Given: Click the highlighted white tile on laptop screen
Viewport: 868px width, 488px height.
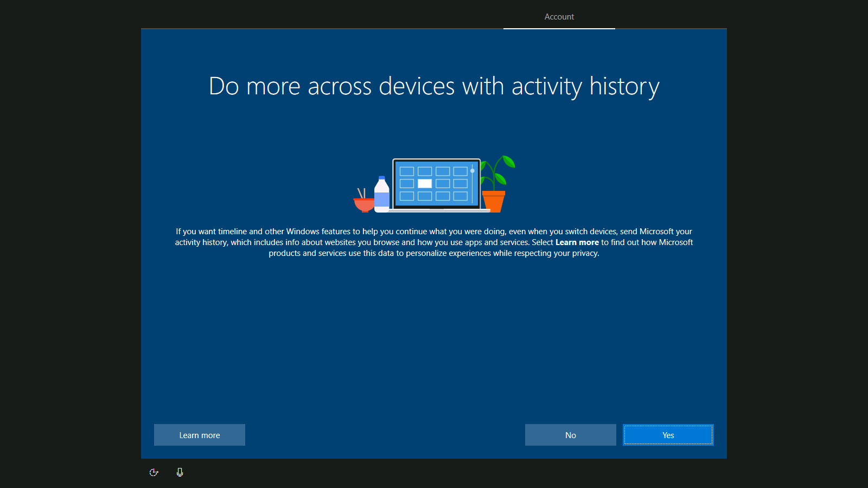Looking at the screenshot, I should (x=425, y=184).
